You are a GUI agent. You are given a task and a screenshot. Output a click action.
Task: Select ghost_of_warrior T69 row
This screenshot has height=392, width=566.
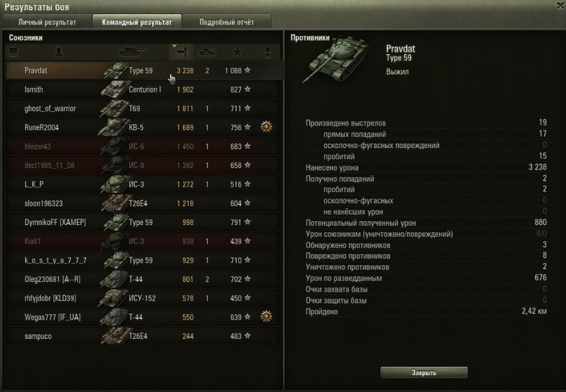coord(142,108)
